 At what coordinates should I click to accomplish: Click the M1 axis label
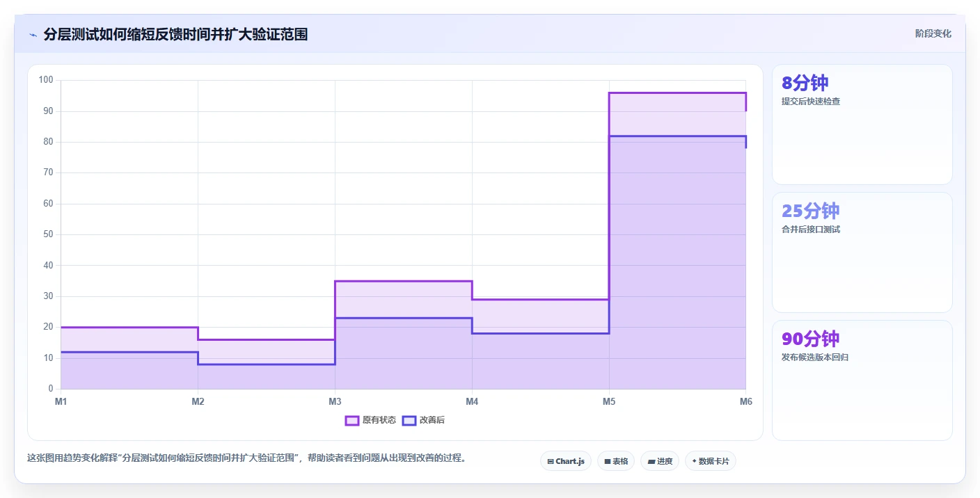61,401
